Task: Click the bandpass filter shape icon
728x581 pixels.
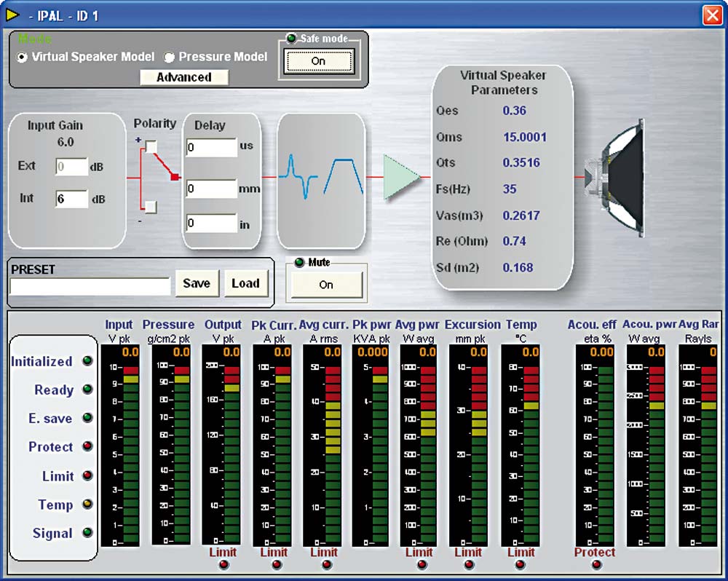Action: [344, 176]
